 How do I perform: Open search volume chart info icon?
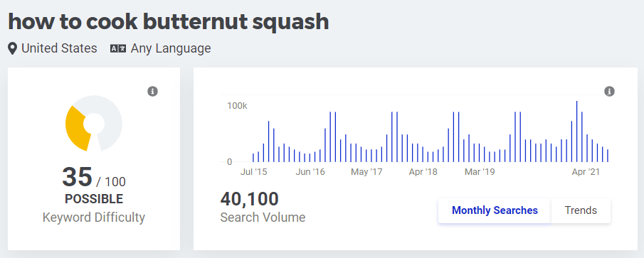click(x=609, y=91)
